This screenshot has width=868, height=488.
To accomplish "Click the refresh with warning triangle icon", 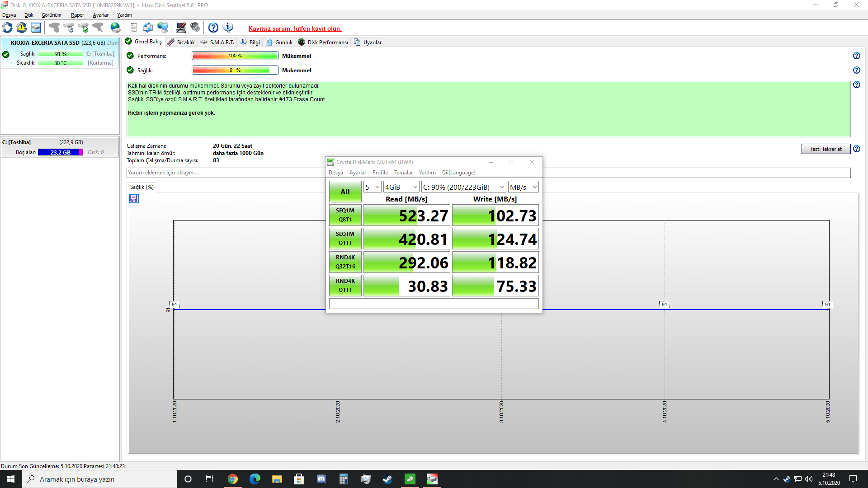I will tap(22, 28).
